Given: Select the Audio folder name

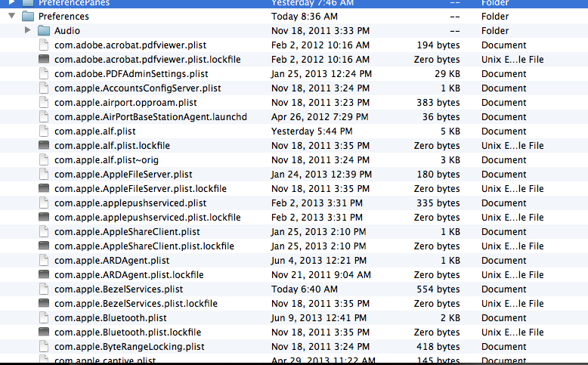Looking at the screenshot, I should (67, 31).
